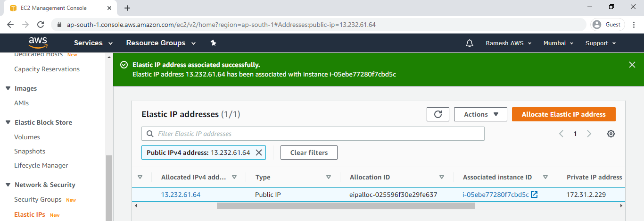Go forward in browser history
Viewport: 644px width, 221px height.
25,25
